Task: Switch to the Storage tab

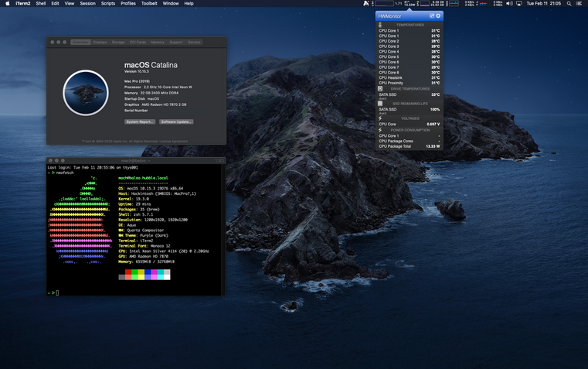Action: tap(118, 42)
